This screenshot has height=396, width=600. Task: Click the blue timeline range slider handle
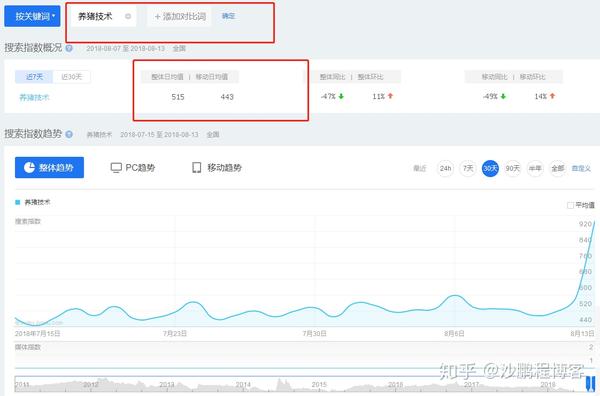[591, 384]
